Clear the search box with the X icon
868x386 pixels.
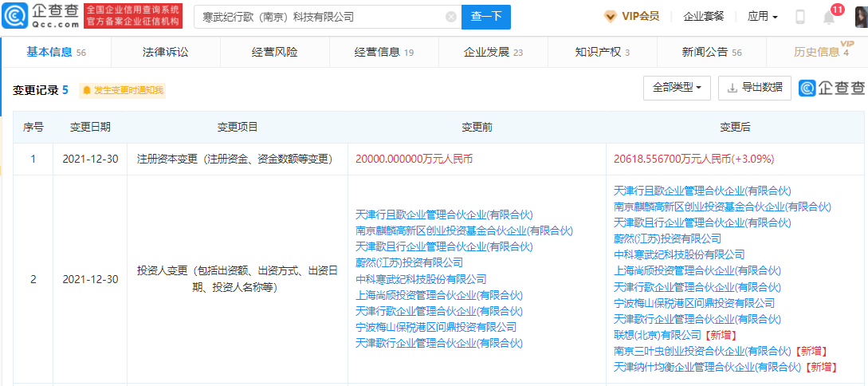pyautogui.click(x=451, y=18)
